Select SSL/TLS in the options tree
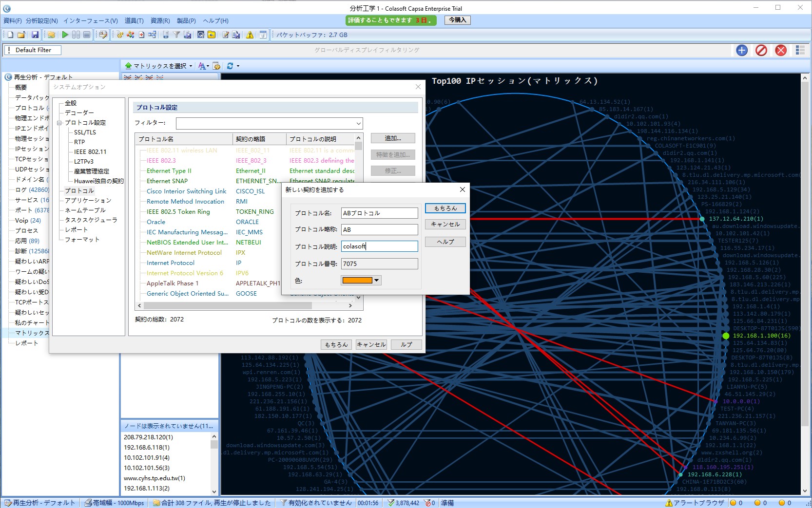This screenshot has height=508, width=812. coord(85,132)
